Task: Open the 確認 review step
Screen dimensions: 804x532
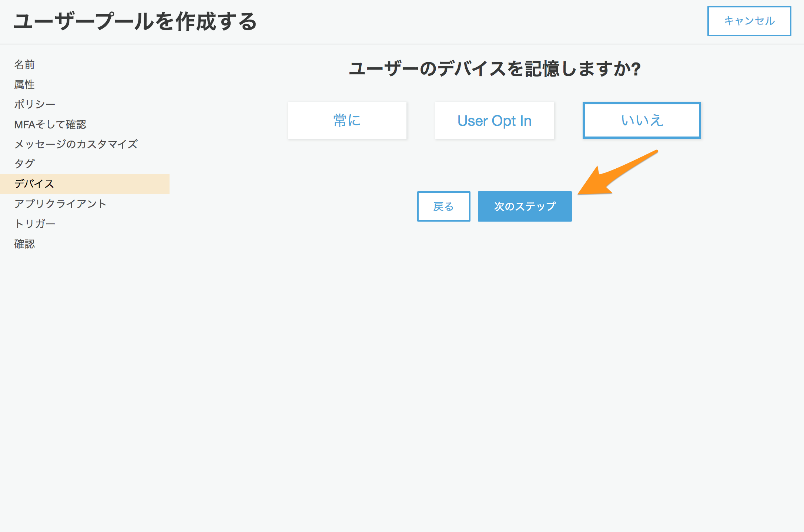Action: coord(24,243)
